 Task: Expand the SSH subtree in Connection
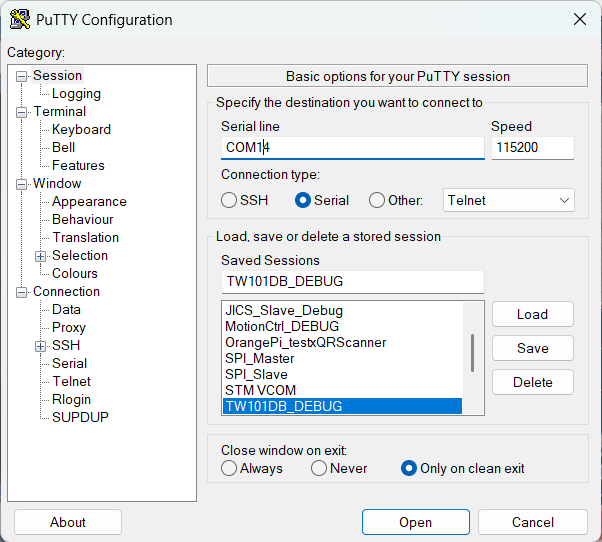(x=40, y=347)
